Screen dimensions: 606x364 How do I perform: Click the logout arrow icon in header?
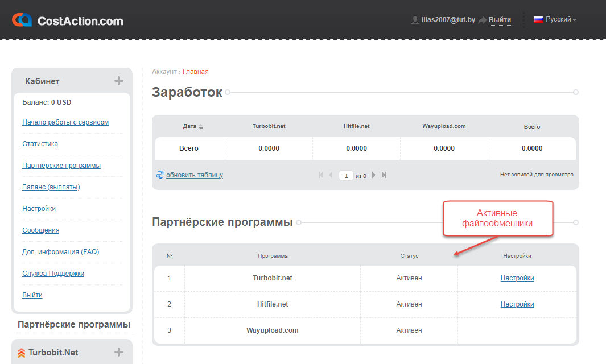point(483,20)
